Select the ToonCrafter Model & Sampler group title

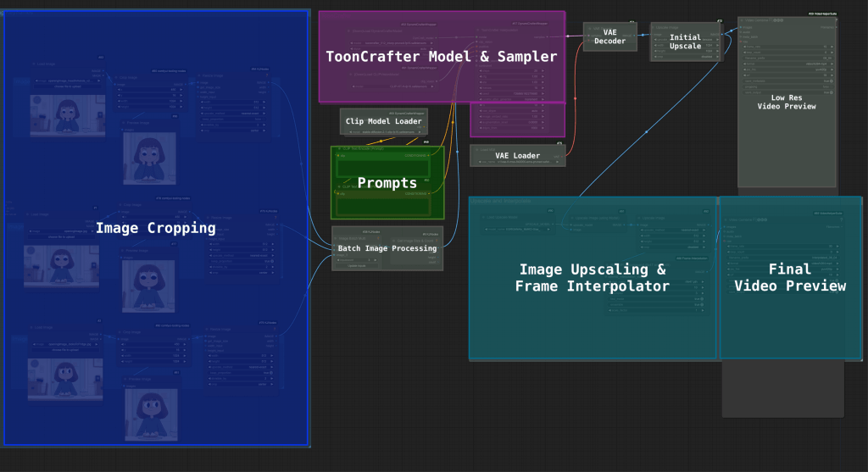(441, 57)
